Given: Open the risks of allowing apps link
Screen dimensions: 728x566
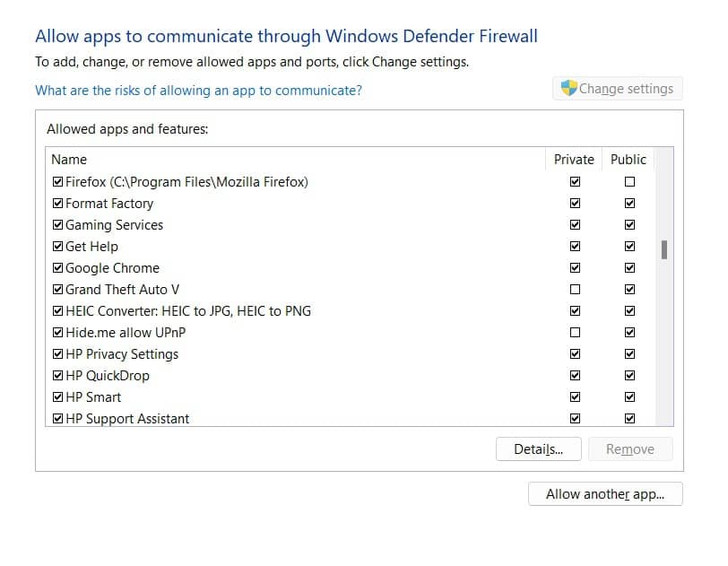Looking at the screenshot, I should pos(197,91).
